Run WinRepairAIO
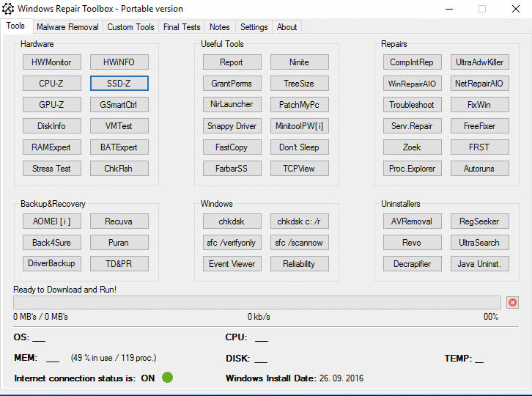 tap(413, 83)
